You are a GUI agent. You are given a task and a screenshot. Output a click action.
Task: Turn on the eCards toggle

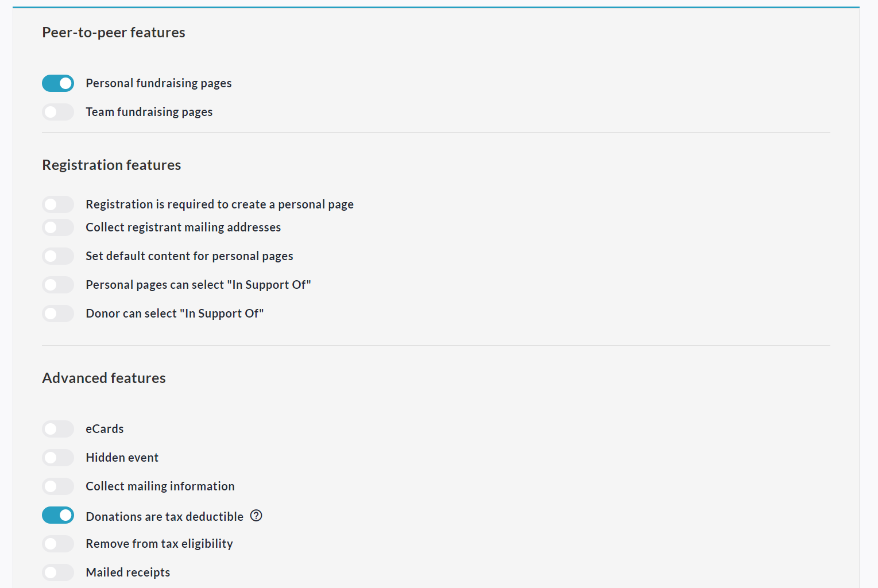pos(58,429)
